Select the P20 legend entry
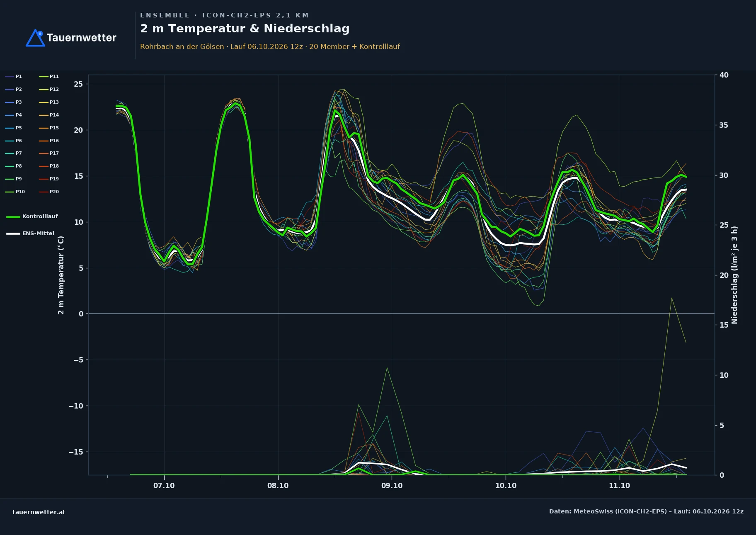Image resolution: width=756 pixels, height=535 pixels. (x=49, y=192)
